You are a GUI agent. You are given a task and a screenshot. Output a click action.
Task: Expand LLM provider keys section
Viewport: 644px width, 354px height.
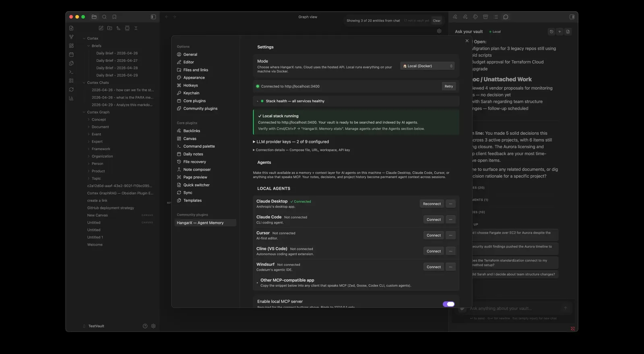pos(291,142)
